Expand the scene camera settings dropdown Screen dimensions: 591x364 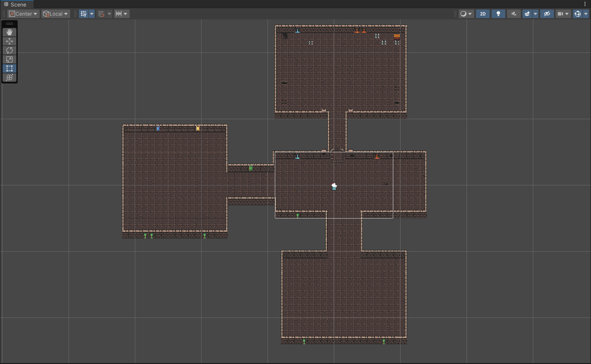point(567,14)
